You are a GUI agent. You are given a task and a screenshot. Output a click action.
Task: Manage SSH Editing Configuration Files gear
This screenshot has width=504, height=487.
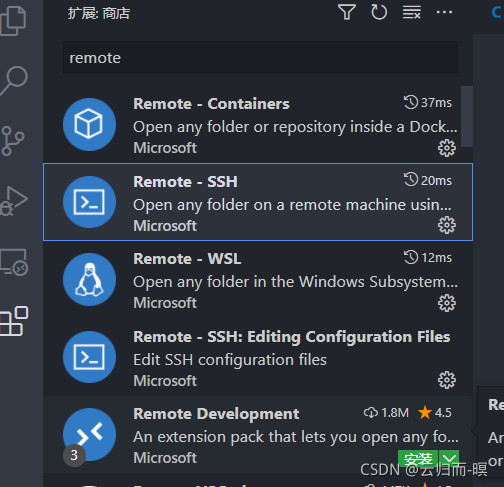click(x=447, y=380)
